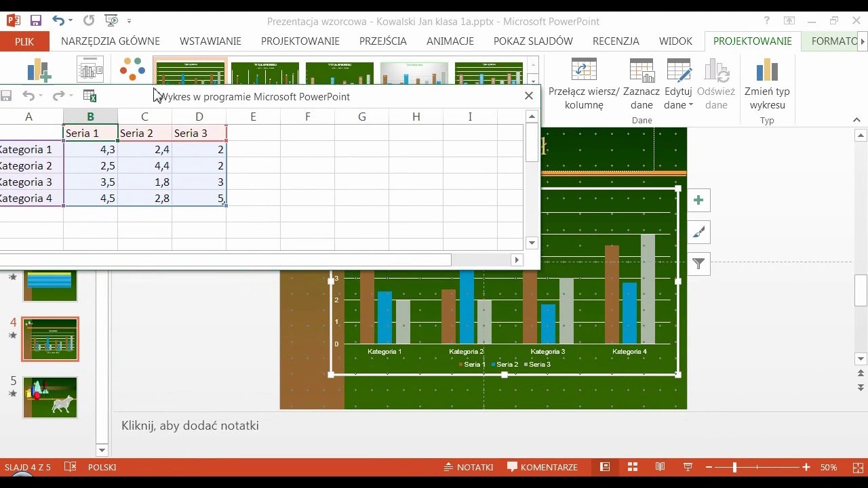Click POLSKI language indicator
868x488 pixels.
102,467
